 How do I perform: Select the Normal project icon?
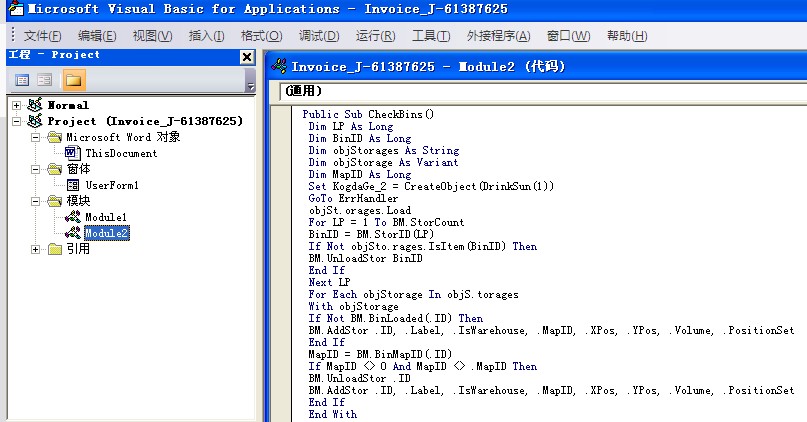[x=34, y=105]
